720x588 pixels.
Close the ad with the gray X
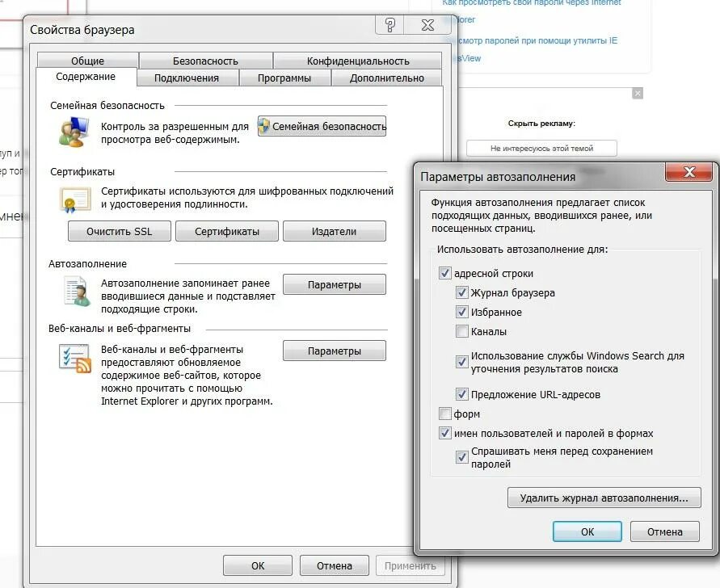(638, 94)
